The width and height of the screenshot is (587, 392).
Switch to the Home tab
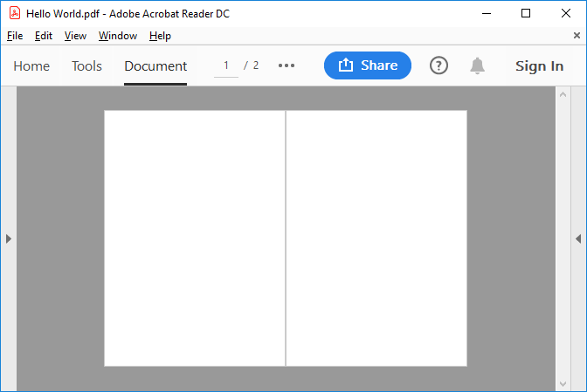click(31, 66)
